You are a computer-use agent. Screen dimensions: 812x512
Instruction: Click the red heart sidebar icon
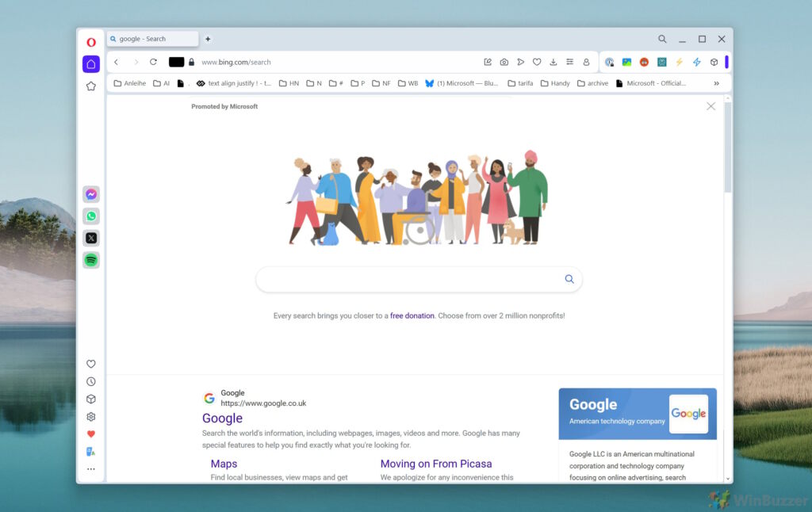91,434
